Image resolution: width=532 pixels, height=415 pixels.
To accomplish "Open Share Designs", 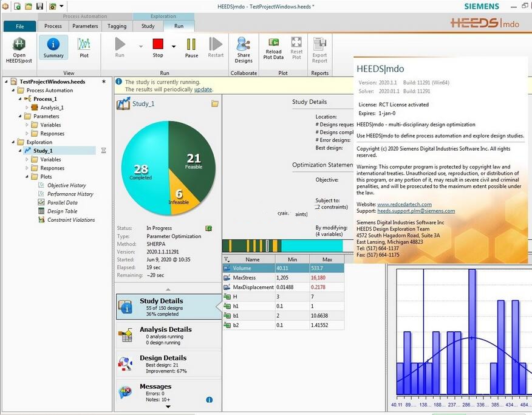I will coord(244,50).
